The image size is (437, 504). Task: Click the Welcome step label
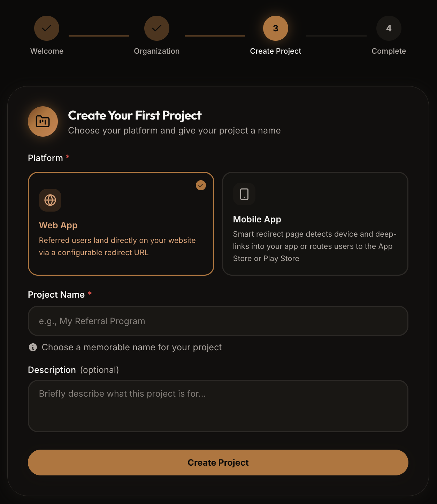pyautogui.click(x=47, y=51)
